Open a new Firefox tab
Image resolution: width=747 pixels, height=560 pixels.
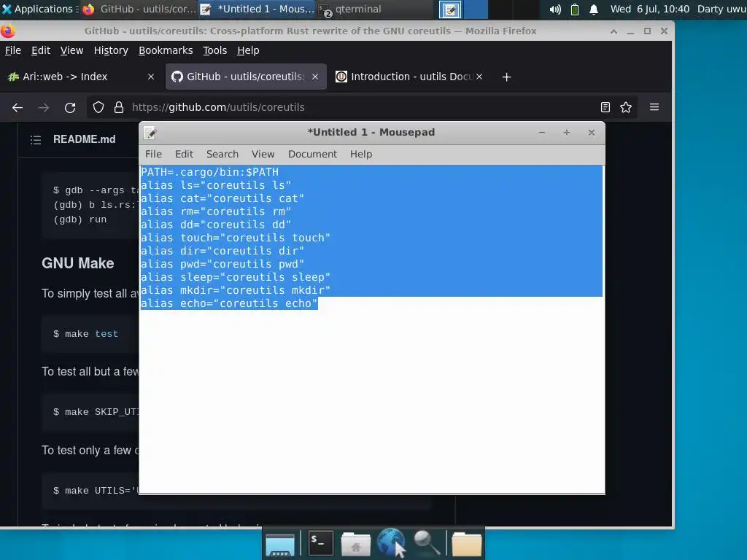click(506, 77)
